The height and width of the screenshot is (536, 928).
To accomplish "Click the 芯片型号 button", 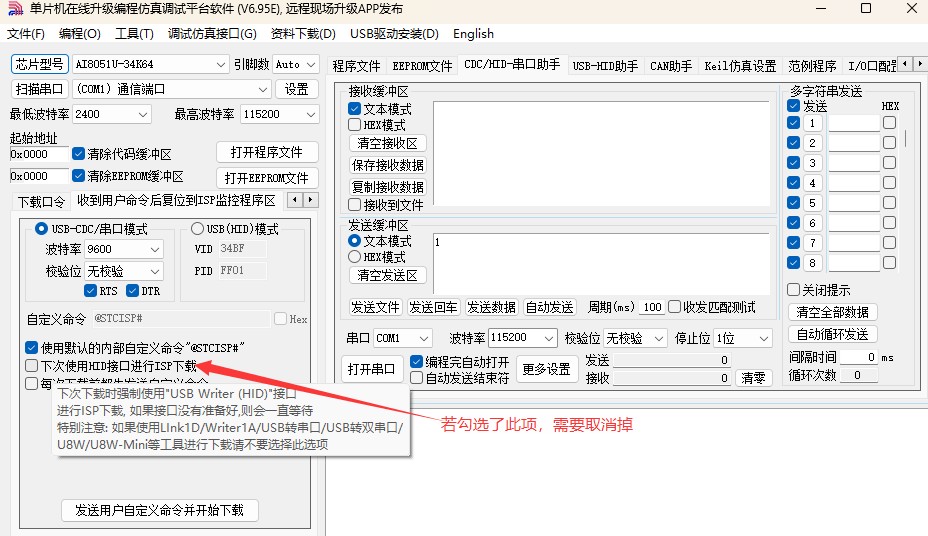I will click(x=40, y=64).
